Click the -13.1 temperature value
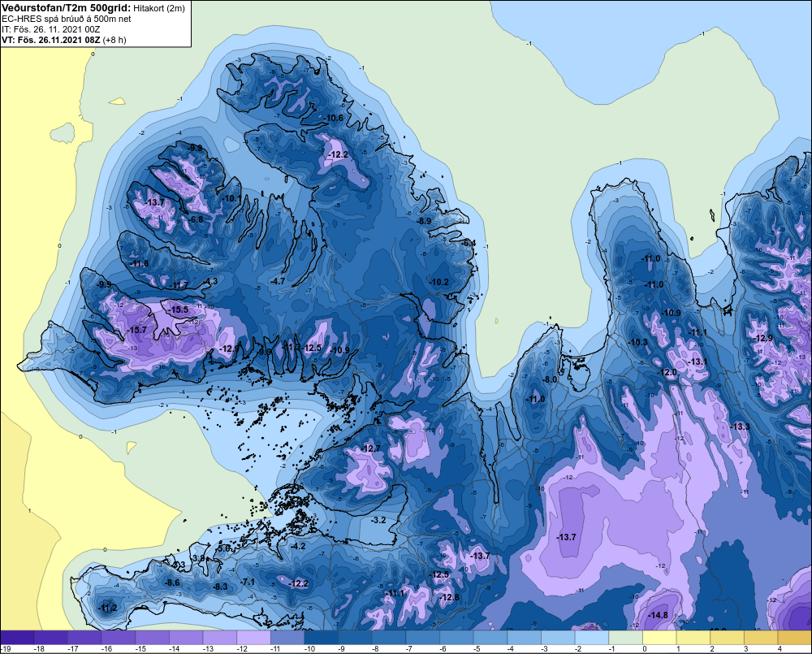This screenshot has width=812, height=654. click(x=697, y=362)
